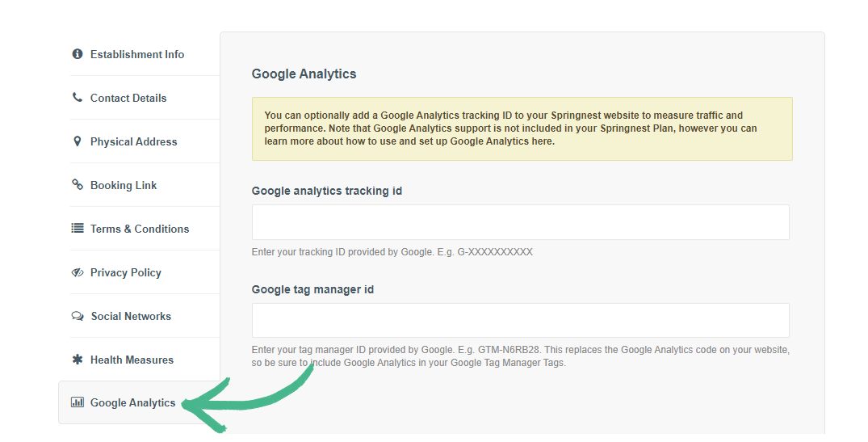Viewport: 868px width, 442px height.
Task: Click the Health Measures asterisk icon
Action: (x=78, y=360)
